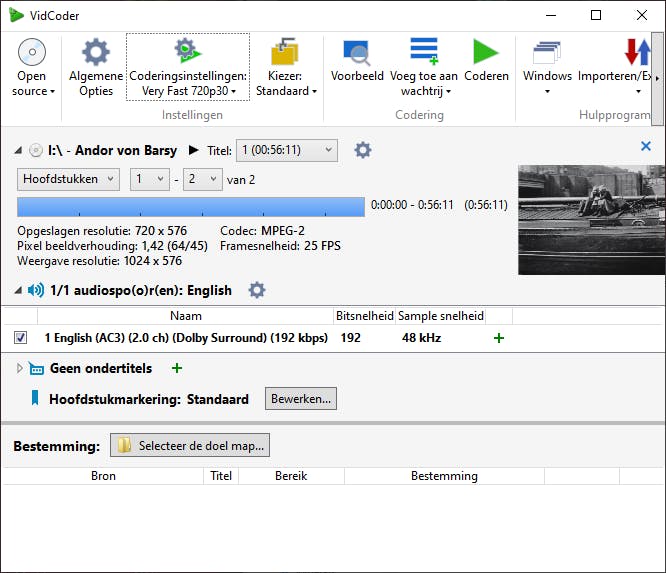Click the disc icon next to I:\
The image size is (666, 573).
pyautogui.click(x=36, y=150)
